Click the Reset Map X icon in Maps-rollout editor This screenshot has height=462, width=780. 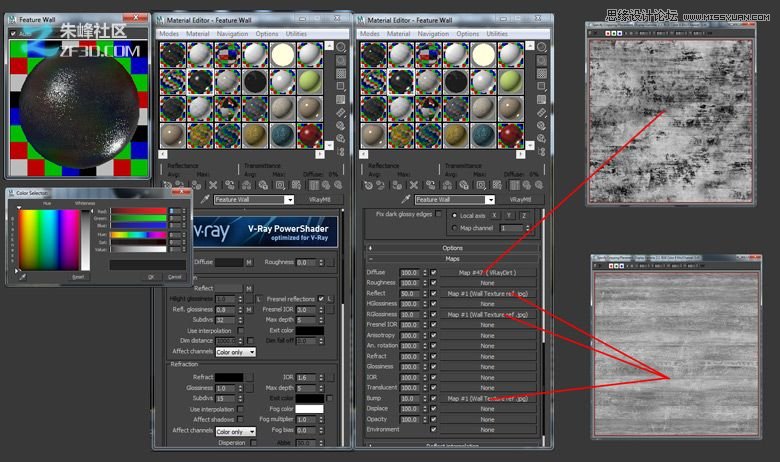click(413, 185)
